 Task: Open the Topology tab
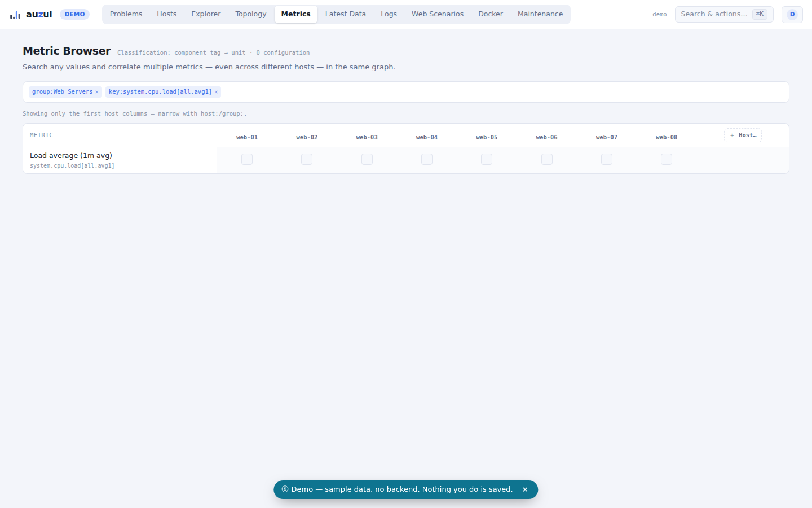click(251, 14)
